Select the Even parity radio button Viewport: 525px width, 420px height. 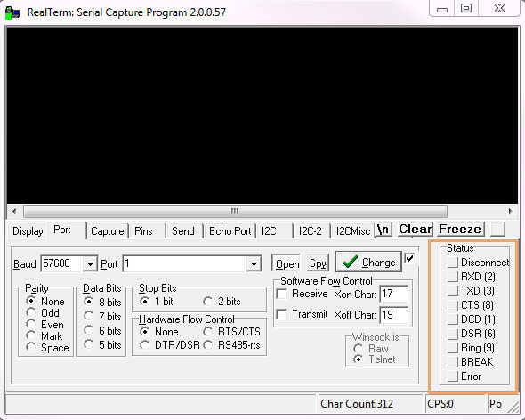(31, 324)
